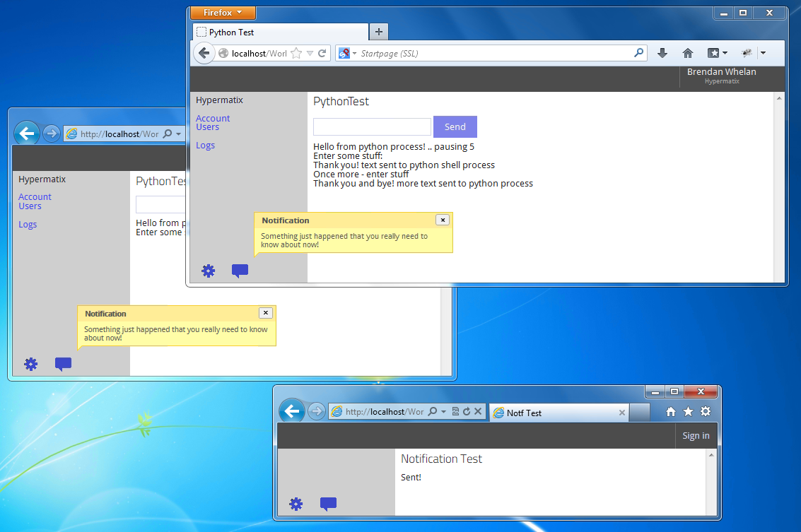Open Home icon in bottom IE window
Screen dimensions: 801x532
tap(671, 411)
